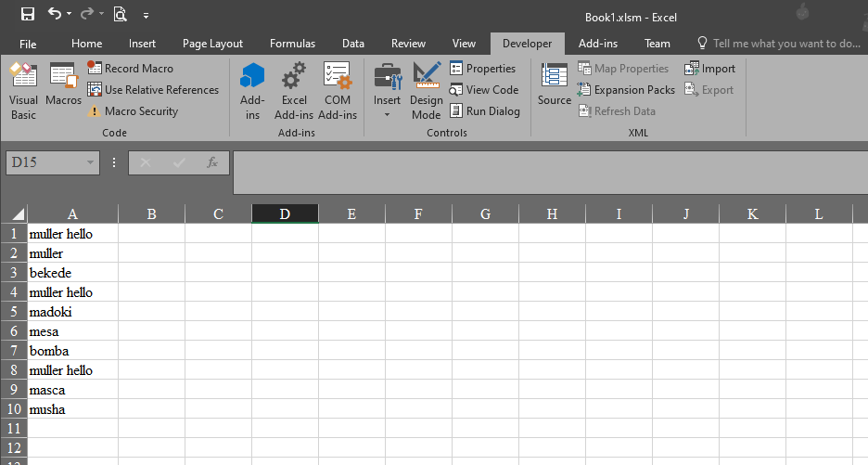Image resolution: width=868 pixels, height=465 pixels.
Task: Click the Save icon in quick access toolbar
Action: pyautogui.click(x=27, y=14)
